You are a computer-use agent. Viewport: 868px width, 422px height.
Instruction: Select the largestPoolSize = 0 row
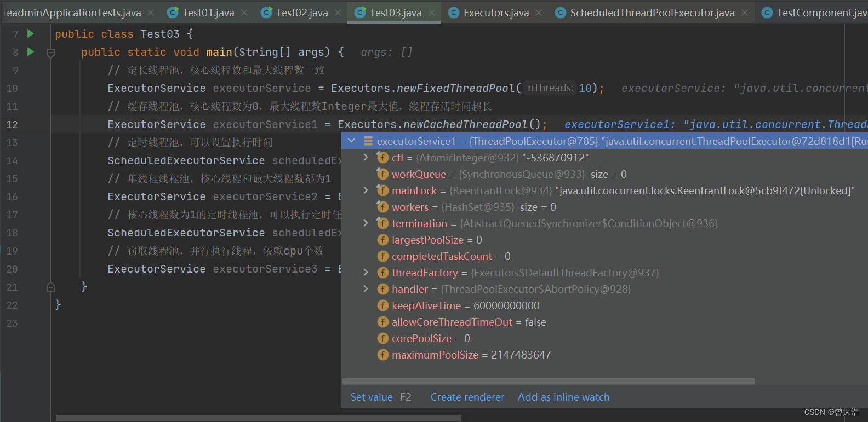(x=604, y=240)
